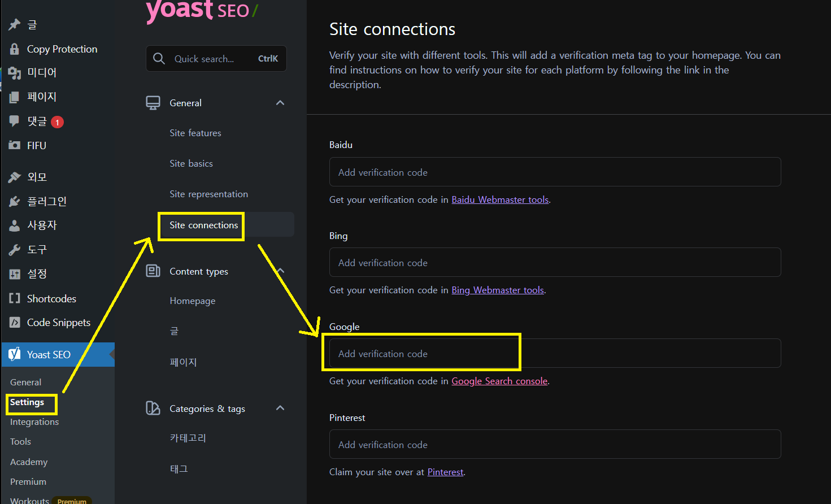Open Yoast SEO Premium submenu
This screenshot has width=831, height=504.
click(28, 481)
